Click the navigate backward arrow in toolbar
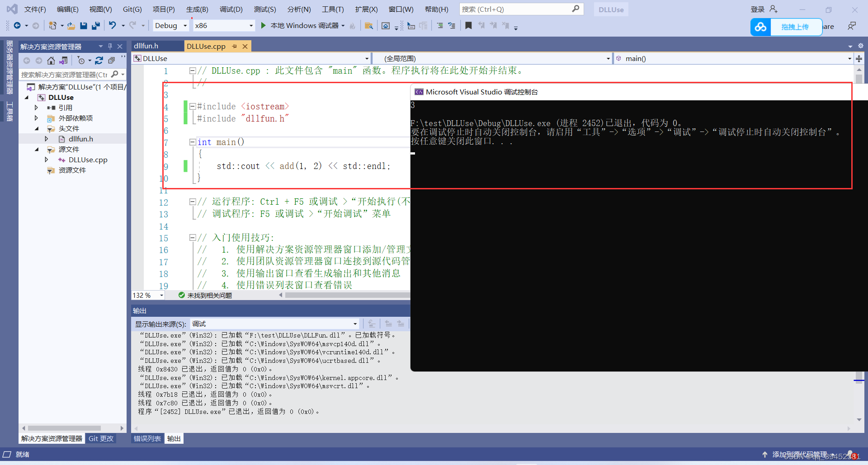Image resolution: width=868 pixels, height=465 pixels. tap(17, 26)
